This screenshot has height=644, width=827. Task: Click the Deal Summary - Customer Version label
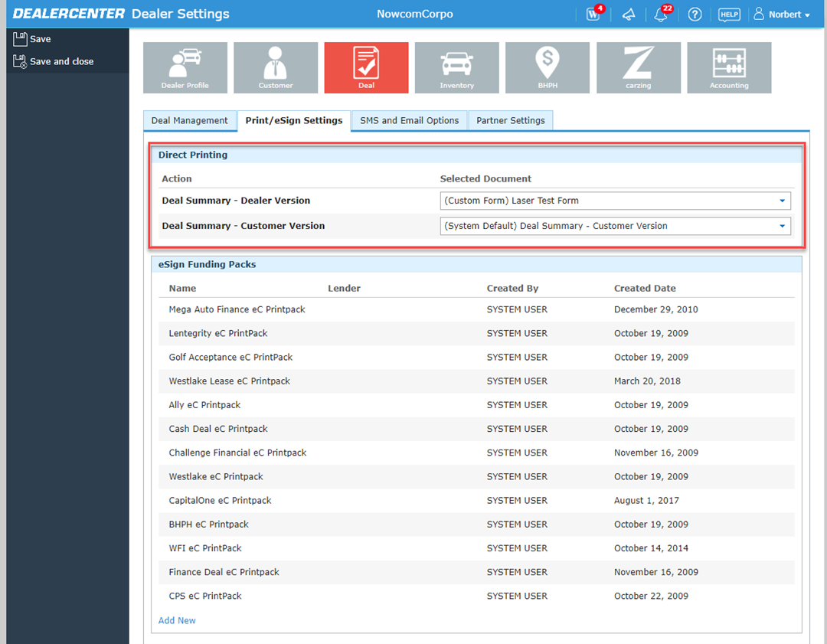click(x=244, y=226)
